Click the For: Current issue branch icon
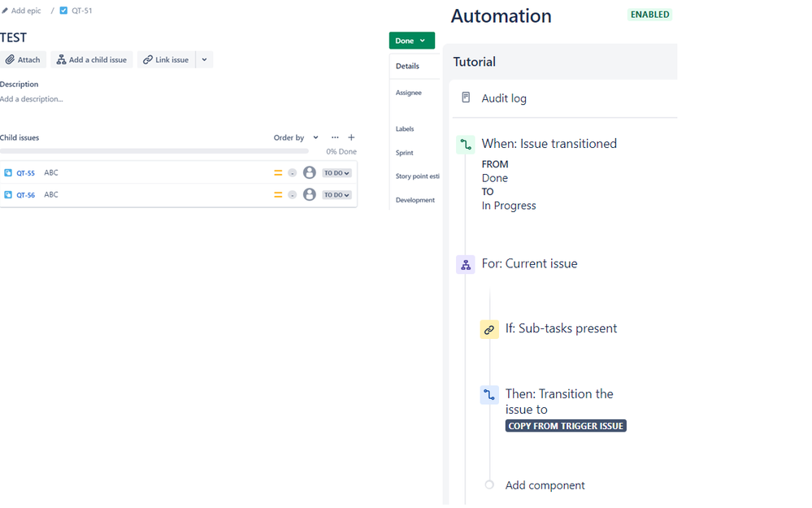Screen dimensions: 812x508 point(466,265)
